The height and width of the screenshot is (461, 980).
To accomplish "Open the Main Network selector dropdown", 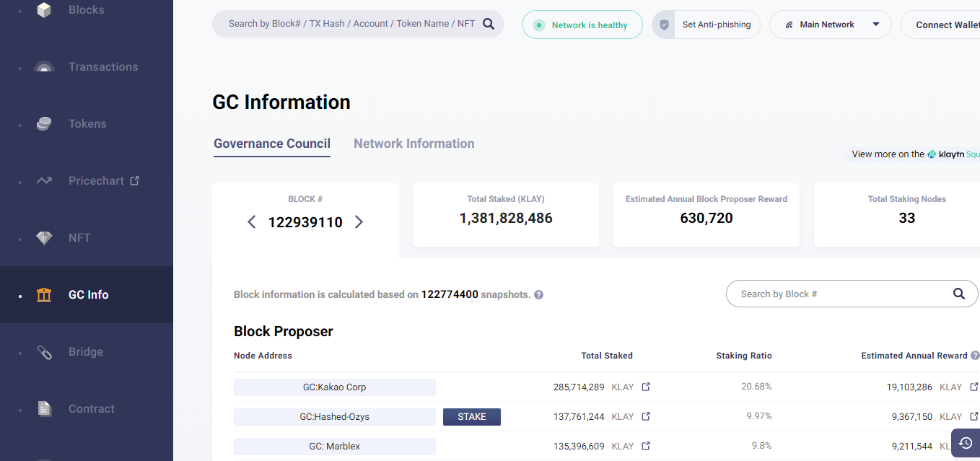I will [x=876, y=24].
